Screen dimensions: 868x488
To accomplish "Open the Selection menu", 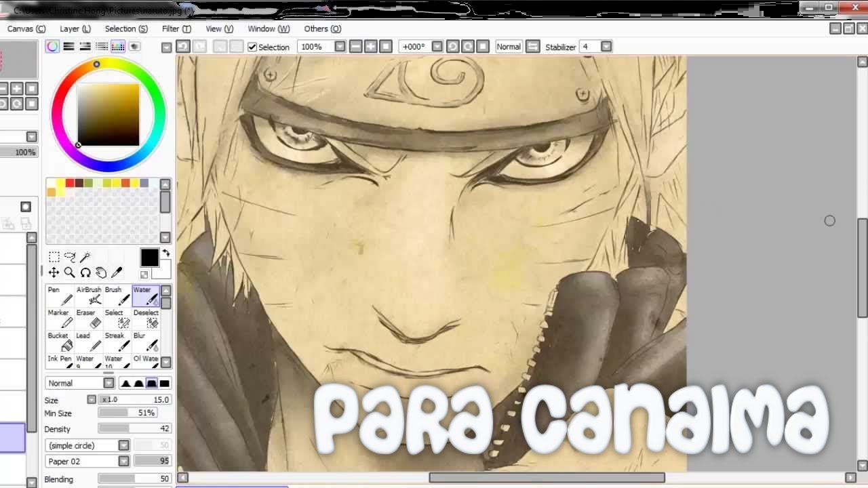I will (x=126, y=28).
